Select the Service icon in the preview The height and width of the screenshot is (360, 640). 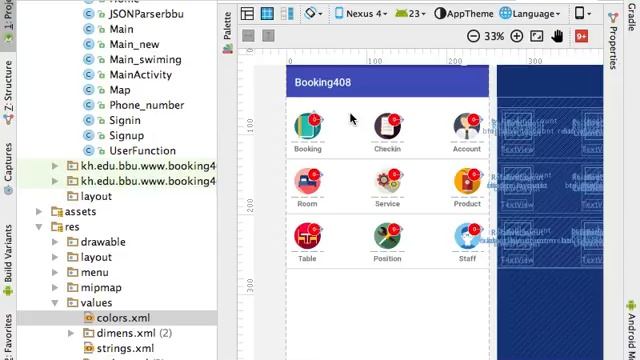387,181
